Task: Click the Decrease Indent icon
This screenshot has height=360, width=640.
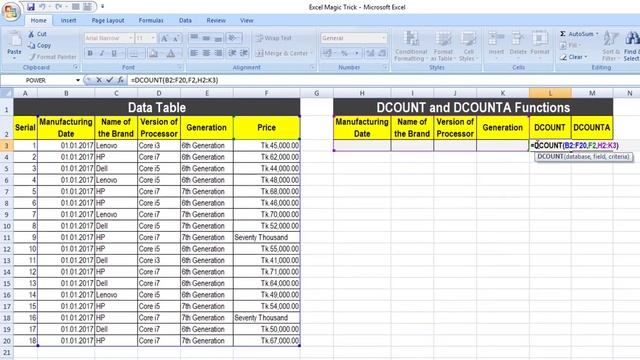Action: click(x=232, y=53)
